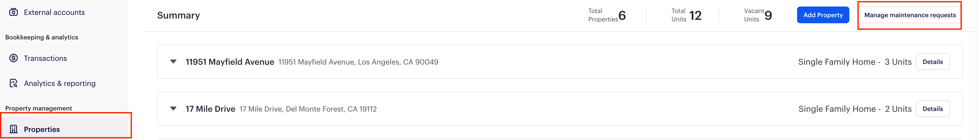Select the Properties sidebar label
980x140 pixels.
click(x=42, y=129)
